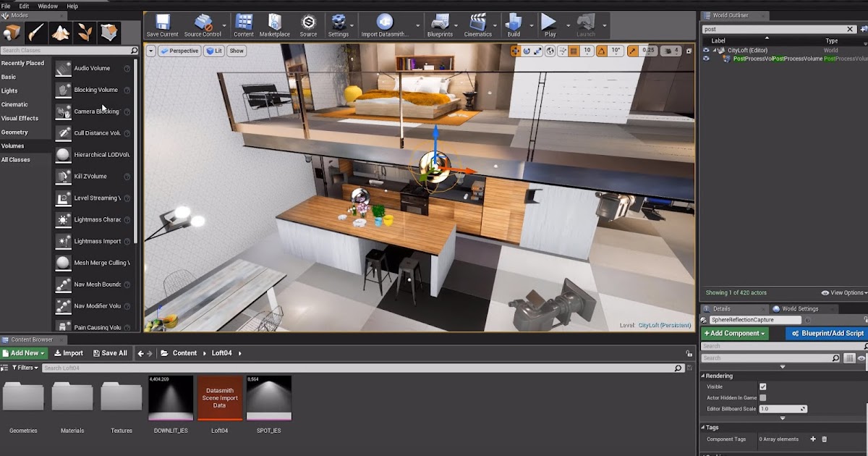Click Save All in the Content Browser
This screenshot has width=868, height=456.
(110, 352)
